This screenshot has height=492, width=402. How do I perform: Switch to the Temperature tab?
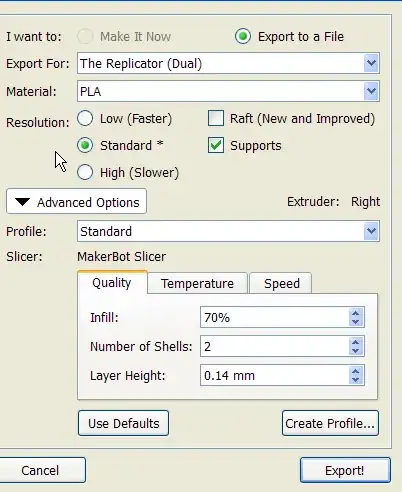pyautogui.click(x=197, y=283)
